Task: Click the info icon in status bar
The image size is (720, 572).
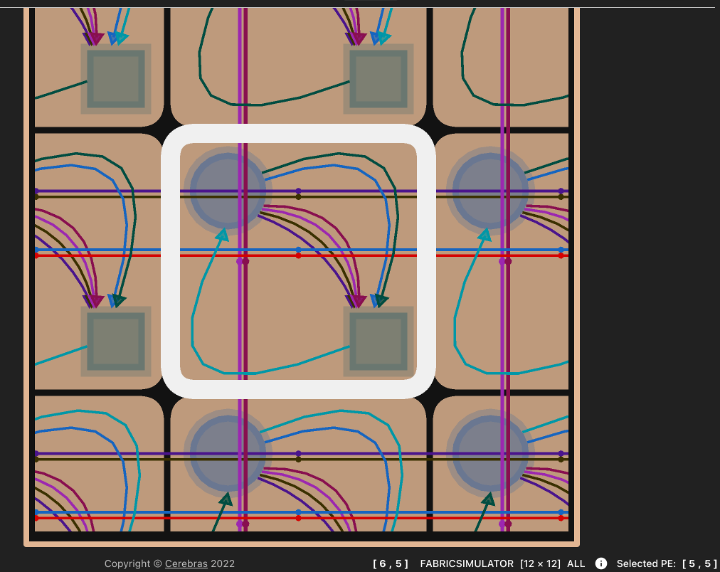Action: pos(601,563)
